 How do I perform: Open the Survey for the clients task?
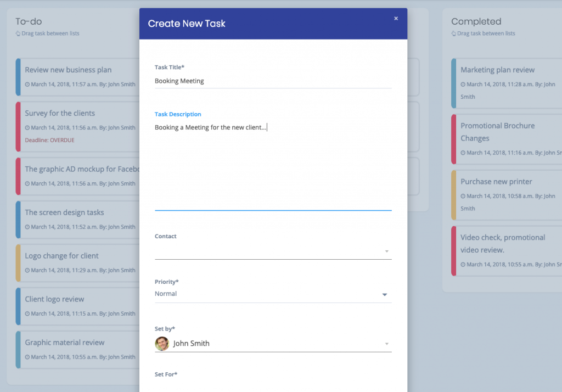click(x=60, y=113)
